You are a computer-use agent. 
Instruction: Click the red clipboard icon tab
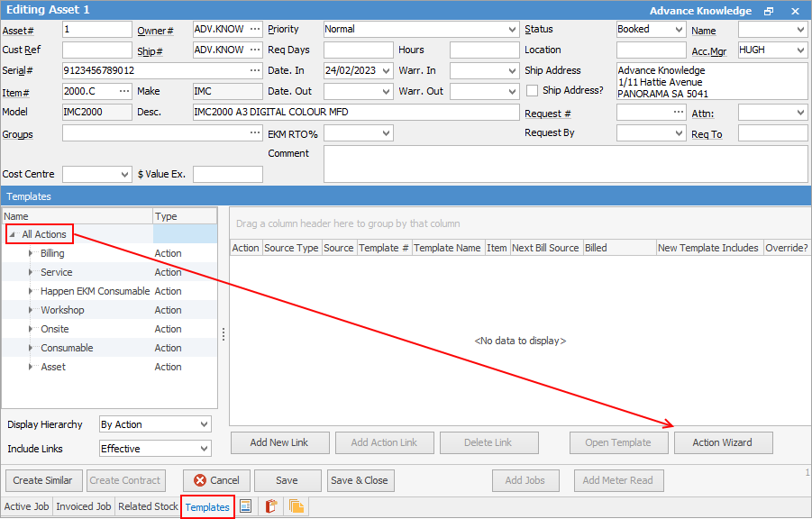[270, 506]
